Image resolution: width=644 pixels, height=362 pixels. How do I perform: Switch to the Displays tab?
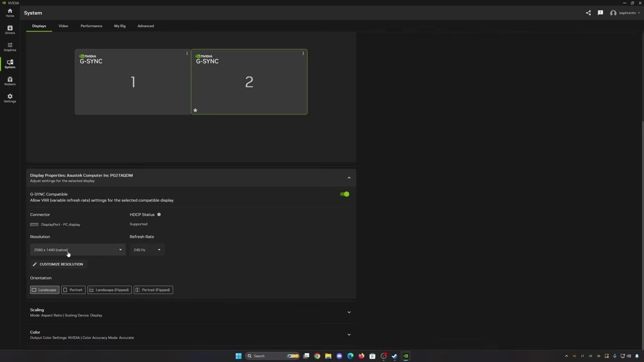(39, 26)
